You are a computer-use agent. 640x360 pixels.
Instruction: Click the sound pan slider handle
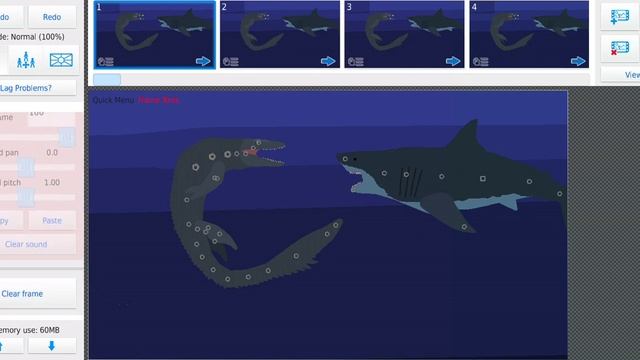click(x=26, y=167)
